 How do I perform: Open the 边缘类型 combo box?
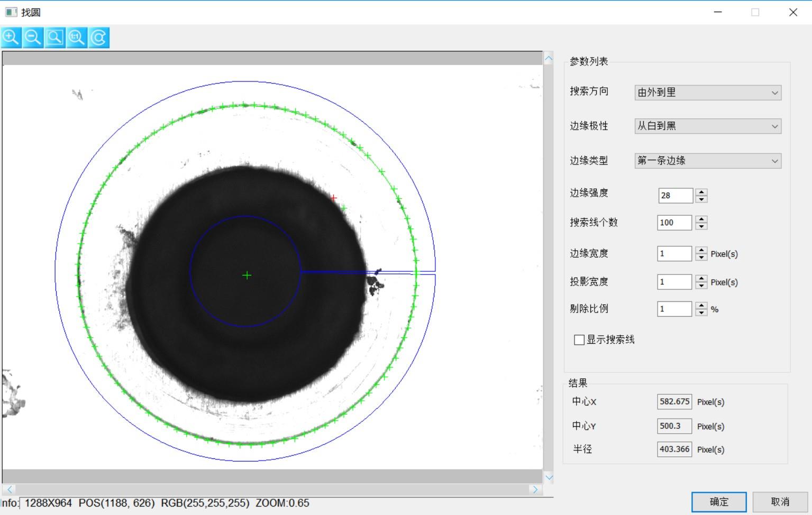click(708, 161)
